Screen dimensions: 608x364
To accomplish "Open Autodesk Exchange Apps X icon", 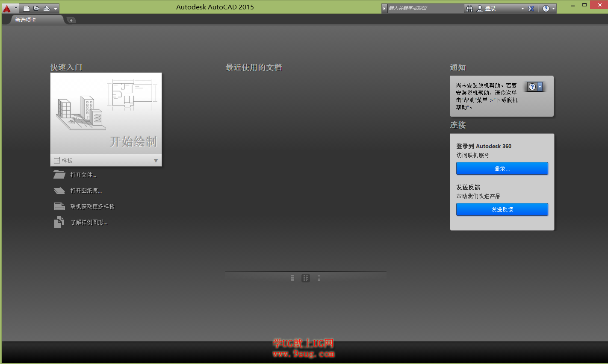I will click(531, 9).
